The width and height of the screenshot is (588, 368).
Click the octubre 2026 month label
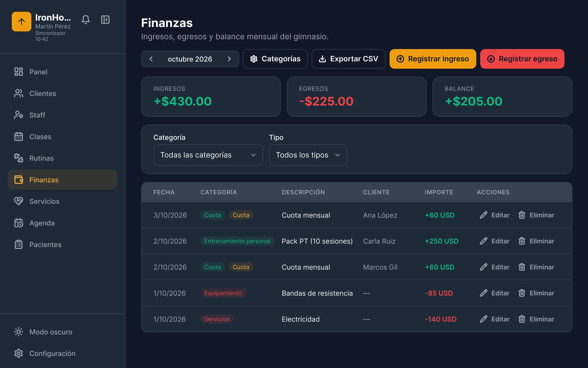(x=190, y=59)
